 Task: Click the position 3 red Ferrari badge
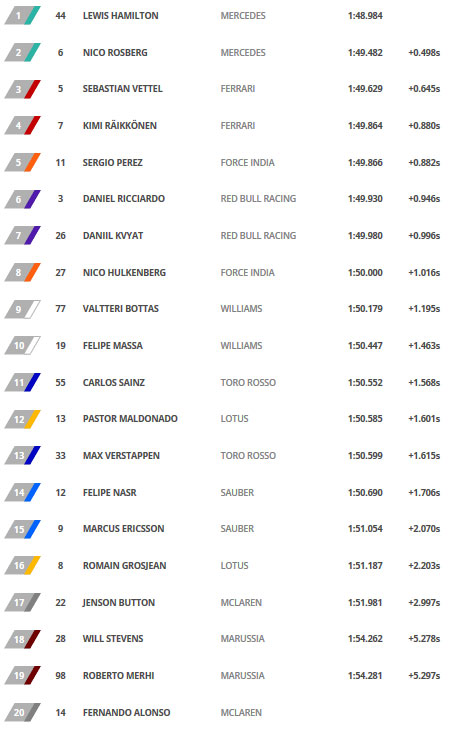22,89
